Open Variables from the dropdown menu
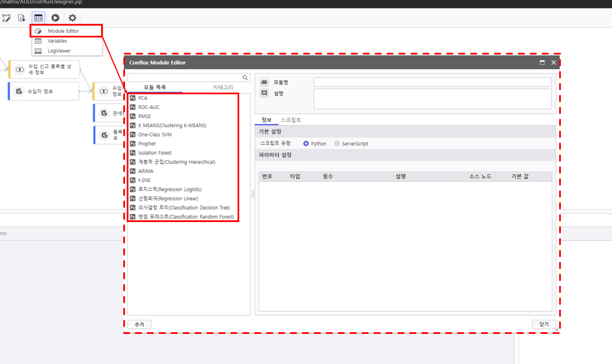612x364 pixels. tap(57, 41)
